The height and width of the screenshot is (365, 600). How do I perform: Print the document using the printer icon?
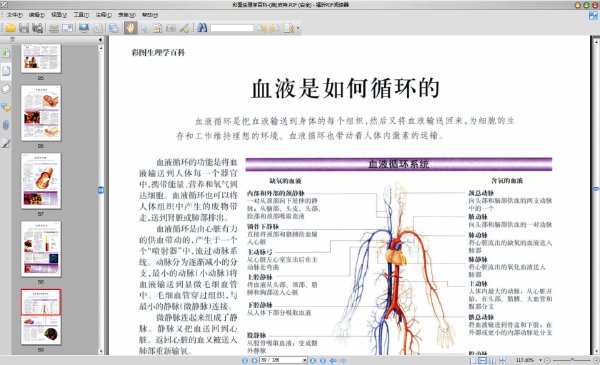pyautogui.click(x=54, y=28)
